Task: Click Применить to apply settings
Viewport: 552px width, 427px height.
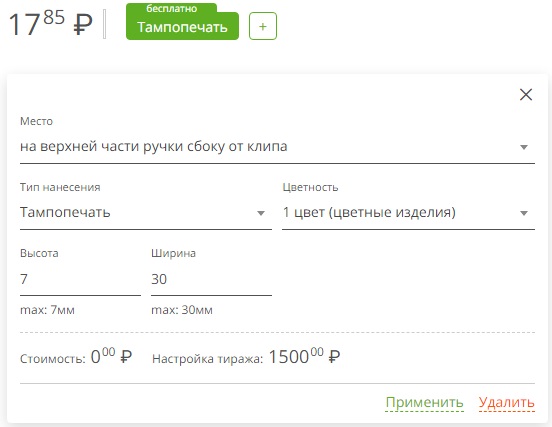Action: pyautogui.click(x=424, y=402)
